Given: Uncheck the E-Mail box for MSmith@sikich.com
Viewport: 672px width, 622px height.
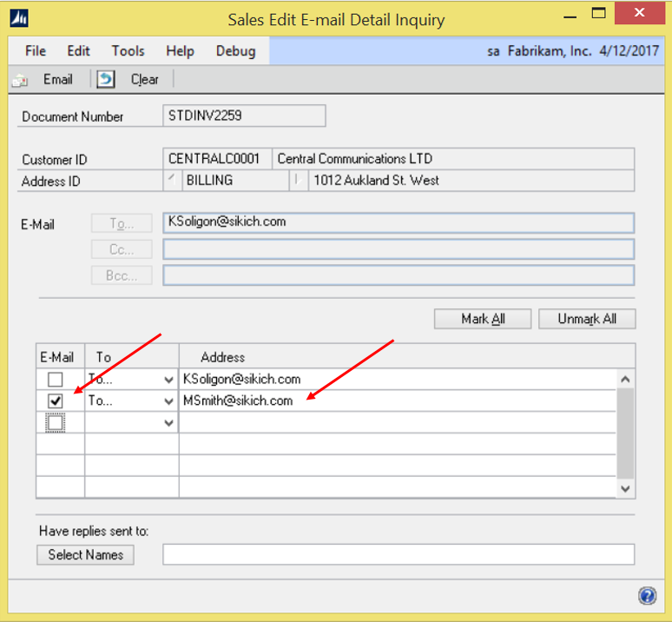Looking at the screenshot, I should click(56, 400).
